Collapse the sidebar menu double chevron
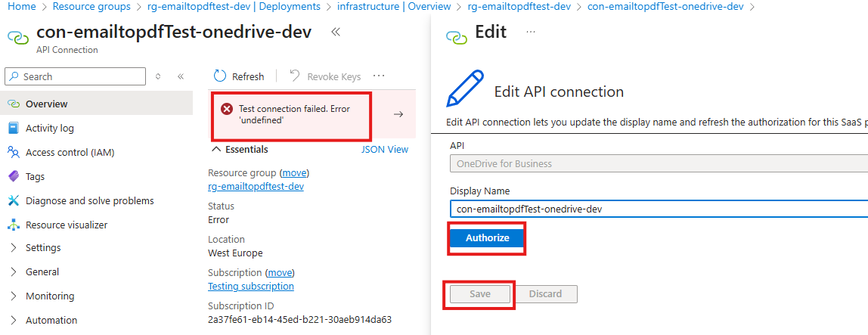This screenshot has width=868, height=335. 181,76
